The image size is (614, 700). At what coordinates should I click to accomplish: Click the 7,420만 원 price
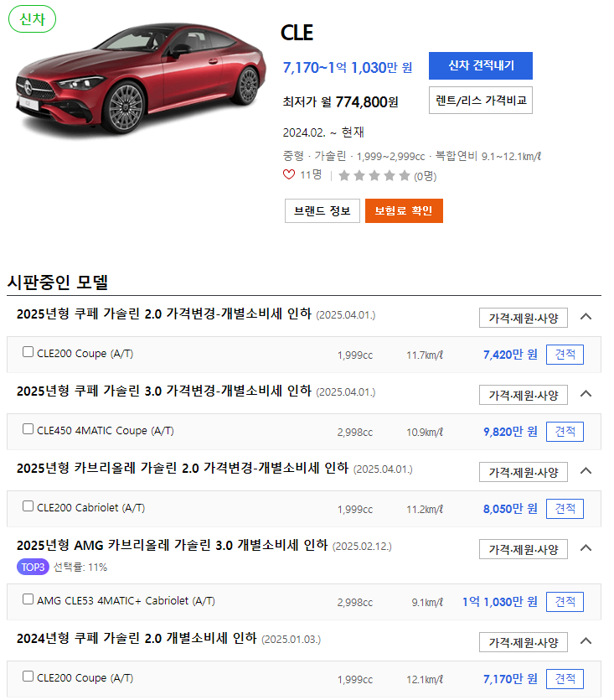(x=510, y=355)
